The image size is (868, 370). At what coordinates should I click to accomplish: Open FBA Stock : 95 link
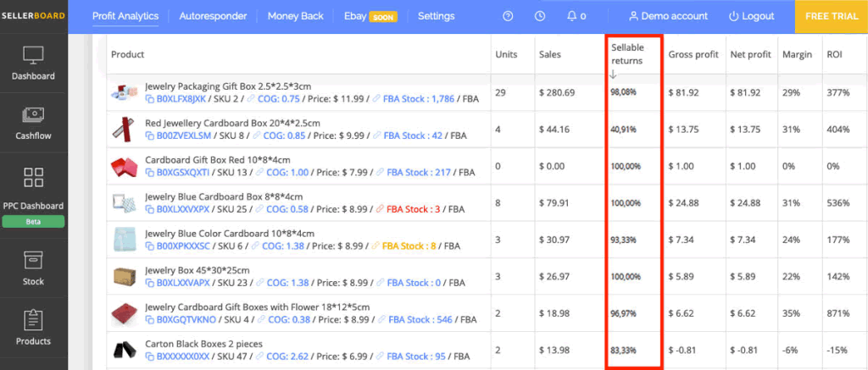coord(417,356)
